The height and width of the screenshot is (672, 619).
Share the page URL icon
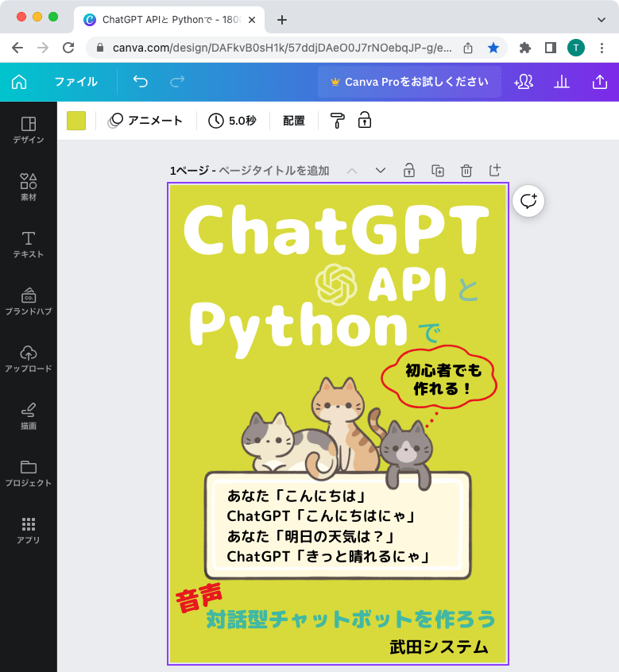pyautogui.click(x=468, y=48)
